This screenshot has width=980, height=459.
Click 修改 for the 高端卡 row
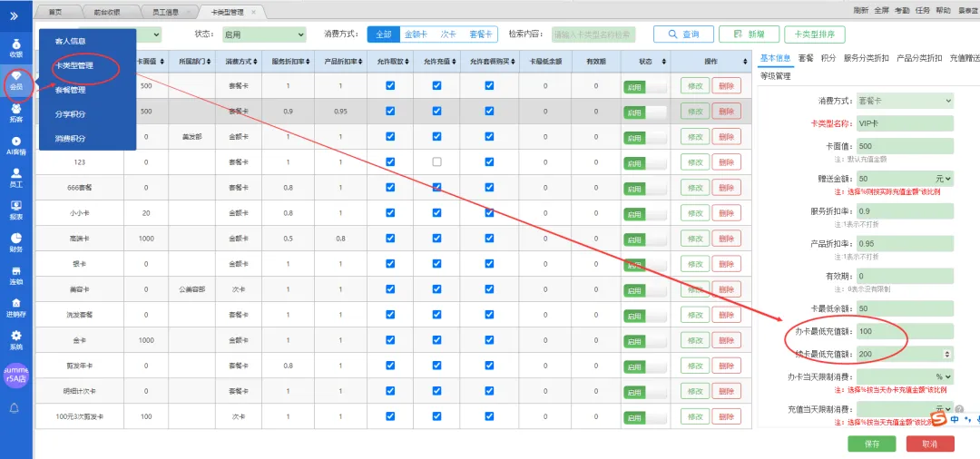[694, 238]
